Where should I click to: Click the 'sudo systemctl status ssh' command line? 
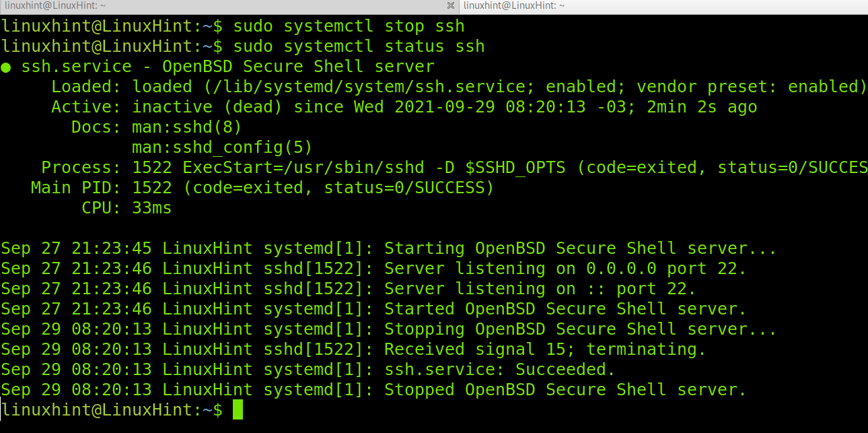coord(243,46)
